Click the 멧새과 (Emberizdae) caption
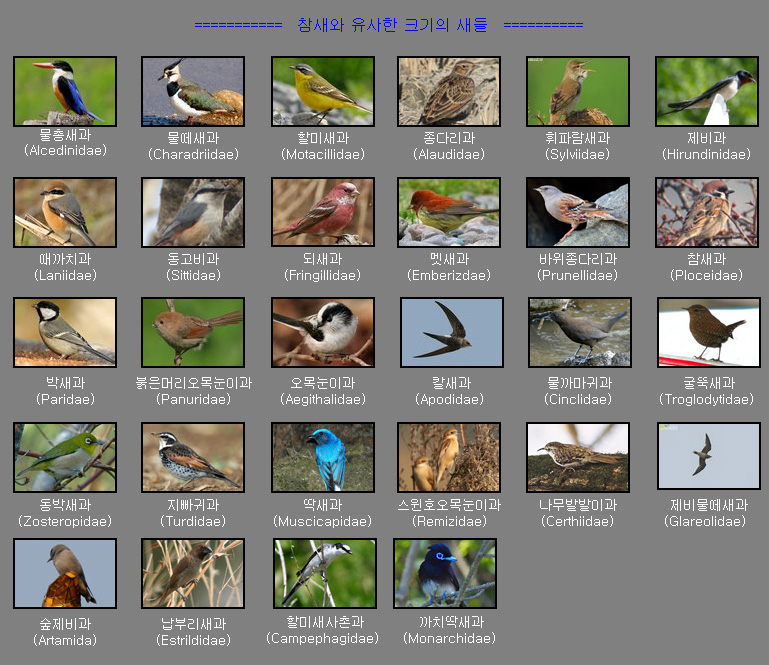 tap(449, 267)
